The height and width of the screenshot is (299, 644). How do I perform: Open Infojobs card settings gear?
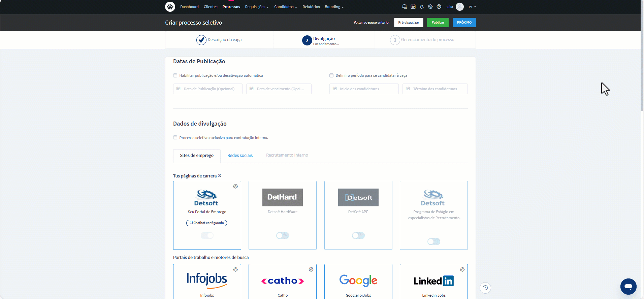pyautogui.click(x=235, y=269)
